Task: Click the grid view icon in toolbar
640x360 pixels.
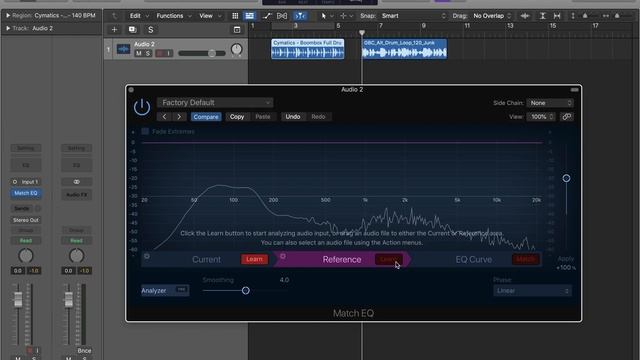Action: [x=235, y=16]
